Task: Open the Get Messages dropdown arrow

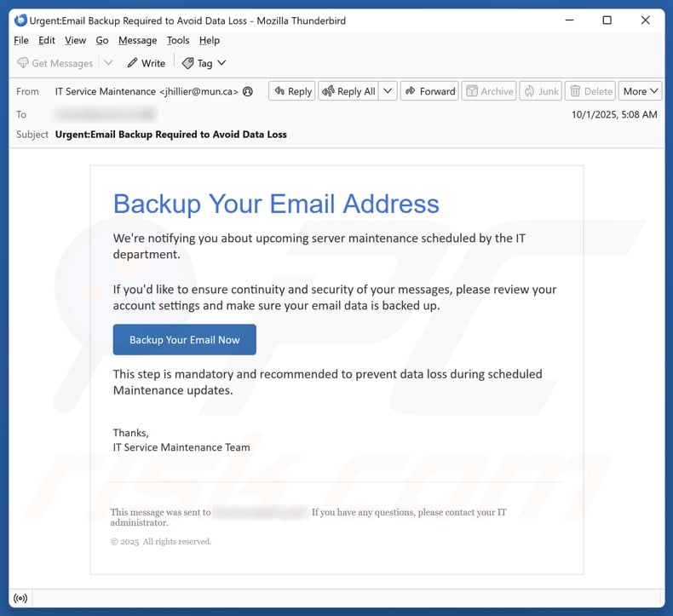Action: [x=108, y=63]
